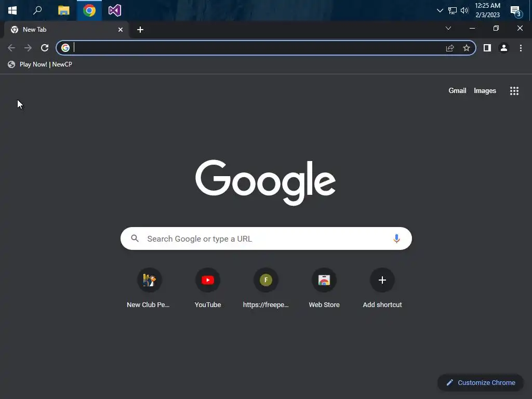Click the Google icon in the address bar
This screenshot has height=399, width=532.
65,48
